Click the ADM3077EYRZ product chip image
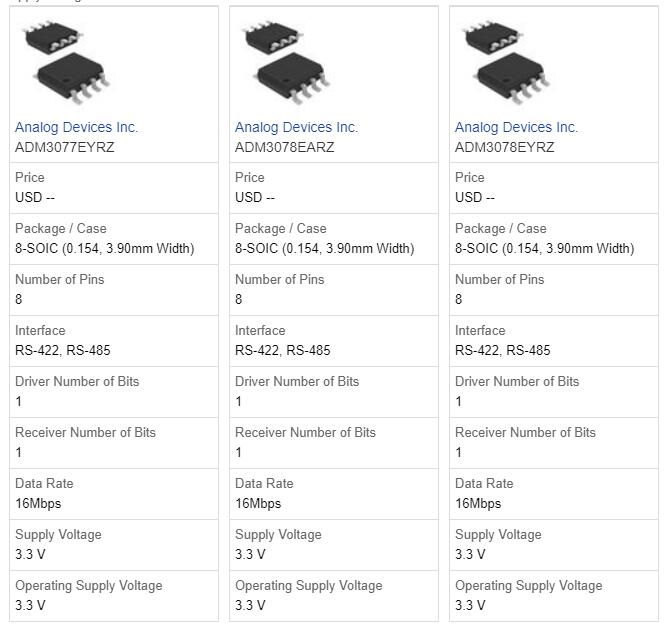664x627 pixels. point(64,62)
